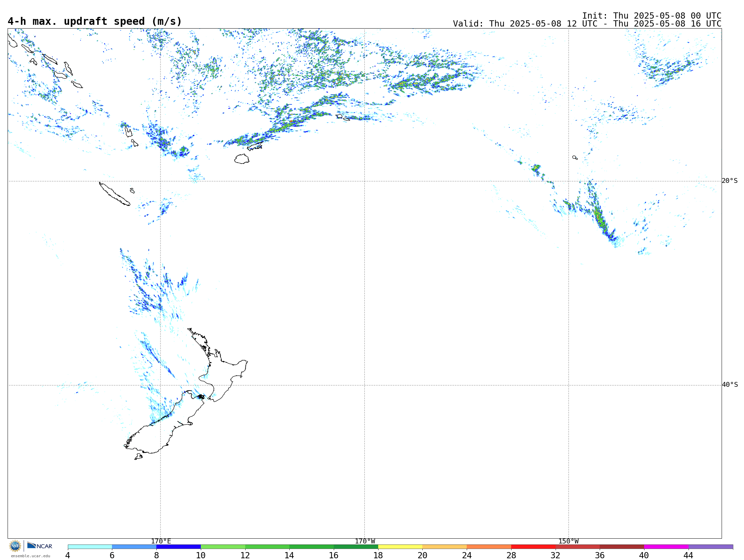Click the colorbar tick label '24'
744x560 pixels.
tap(467, 555)
